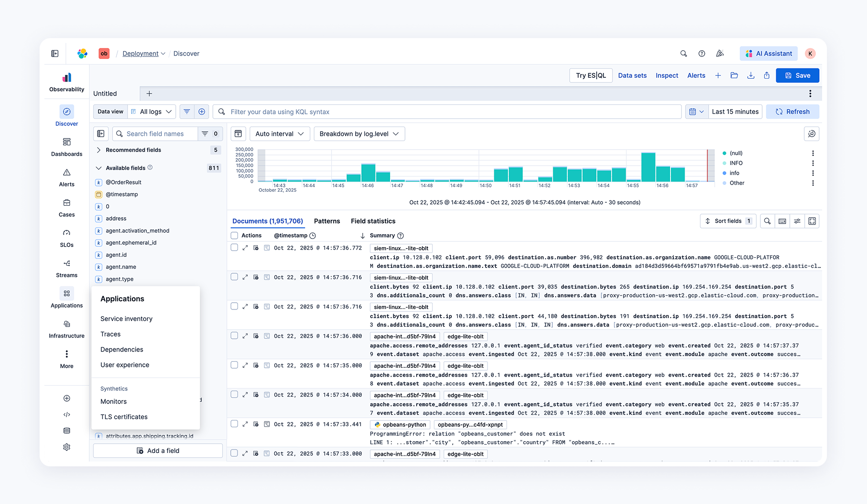Image resolution: width=867 pixels, height=504 pixels.
Task: Switch to the Field statistics tab
Action: pos(373,221)
